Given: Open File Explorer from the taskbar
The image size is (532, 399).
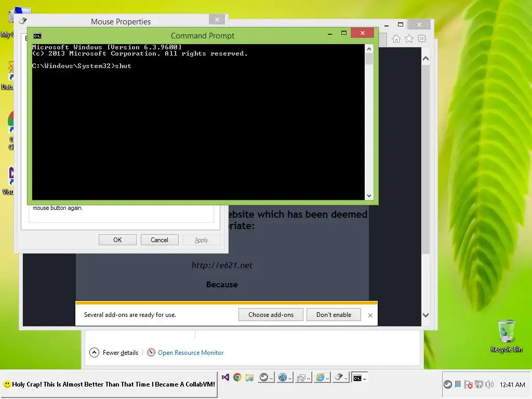Looking at the screenshot, I should pos(249,378).
